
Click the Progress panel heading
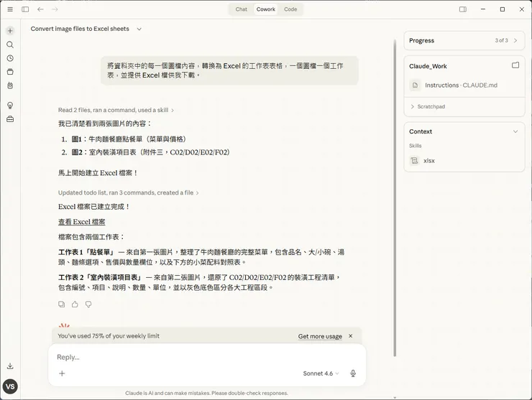coord(421,40)
